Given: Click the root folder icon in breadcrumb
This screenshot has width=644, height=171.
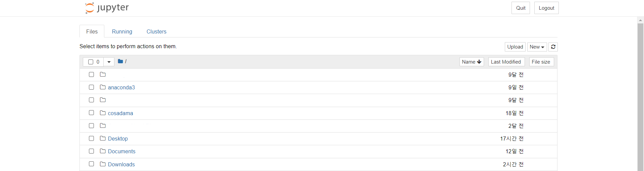Looking at the screenshot, I should (120, 62).
